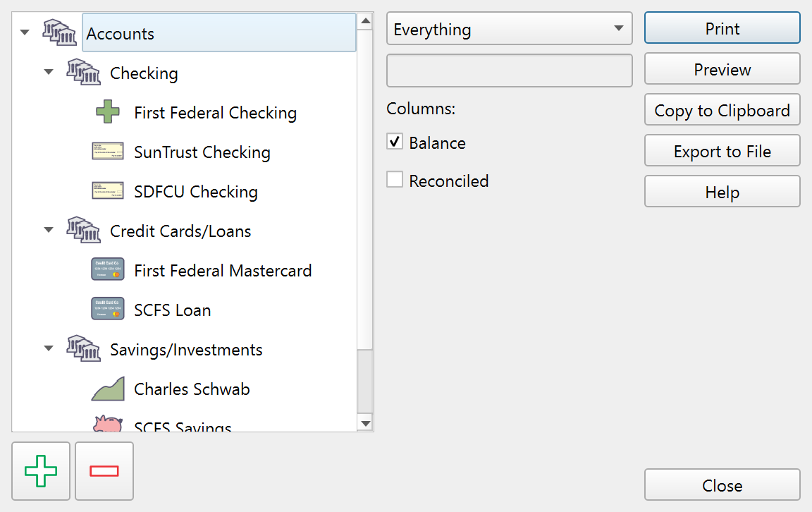812x512 pixels.
Task: Click the bank icon beside Accounts
Action: point(59,32)
